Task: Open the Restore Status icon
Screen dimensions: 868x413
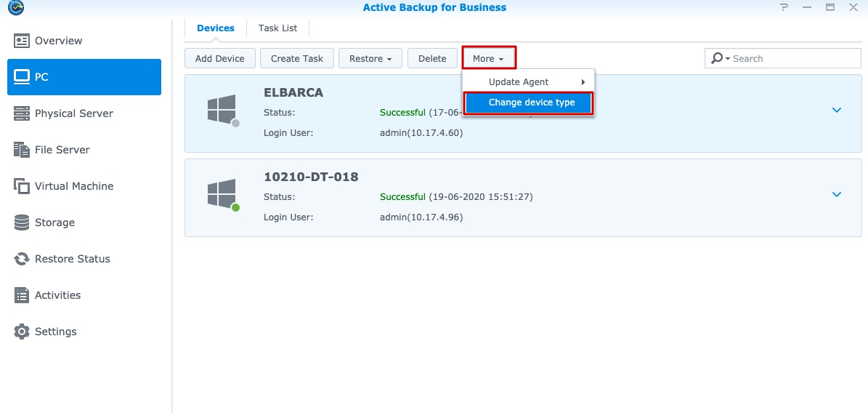Action: coord(22,259)
